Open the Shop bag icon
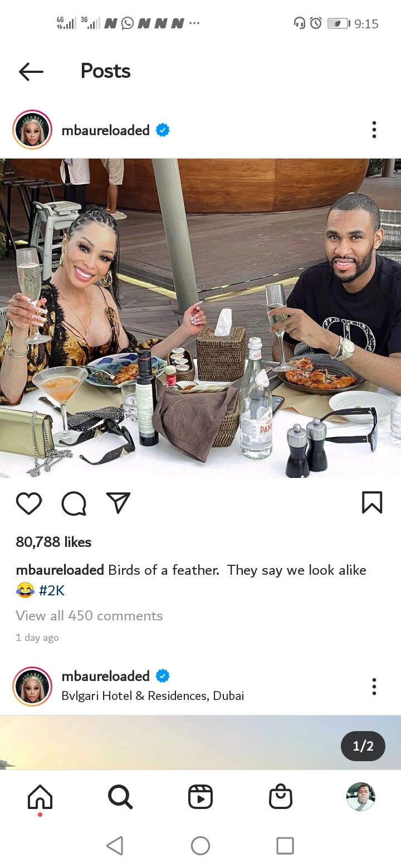This screenshot has height=868, width=401. pyautogui.click(x=281, y=796)
